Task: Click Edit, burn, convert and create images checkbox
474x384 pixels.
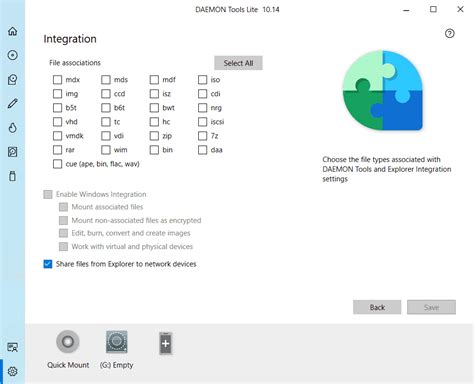Action: click(63, 233)
